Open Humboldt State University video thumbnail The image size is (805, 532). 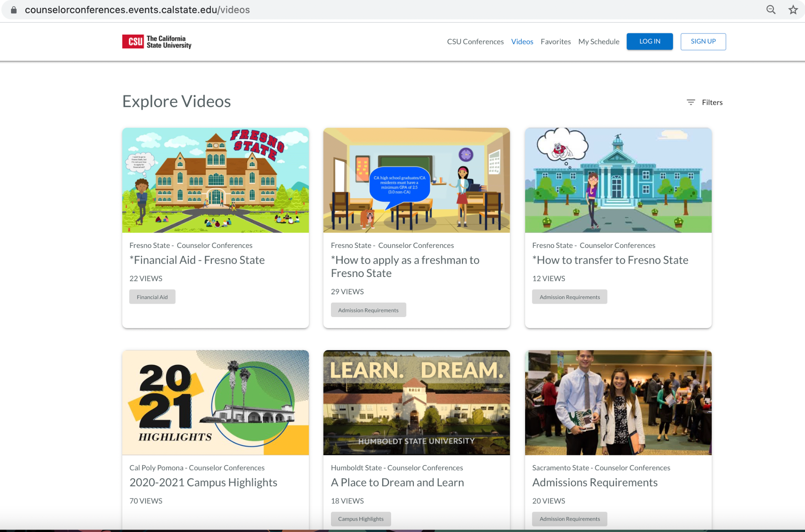pyautogui.click(x=417, y=403)
